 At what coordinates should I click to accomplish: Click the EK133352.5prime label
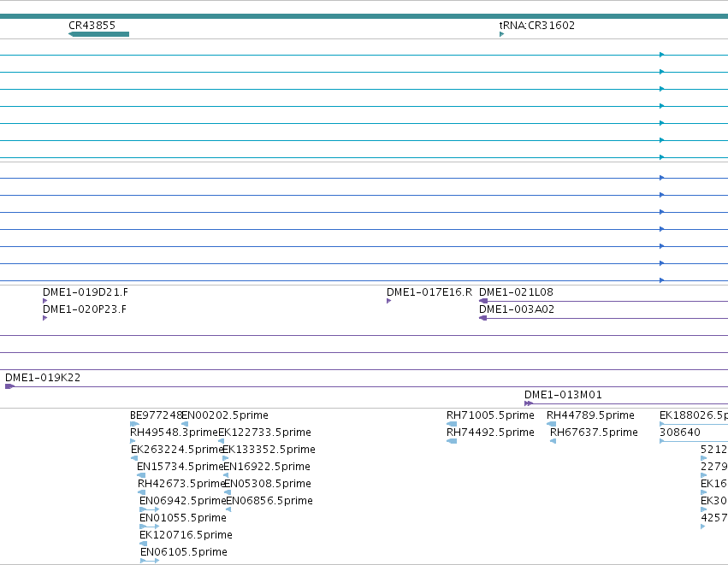click(269, 449)
